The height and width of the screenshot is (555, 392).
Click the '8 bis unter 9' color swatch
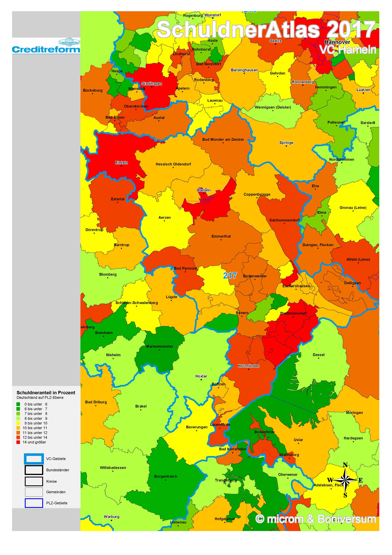tap(18, 418)
